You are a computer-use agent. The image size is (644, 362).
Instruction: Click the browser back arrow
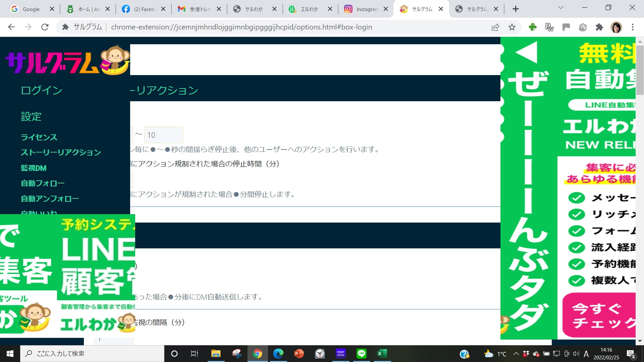tap(11, 27)
